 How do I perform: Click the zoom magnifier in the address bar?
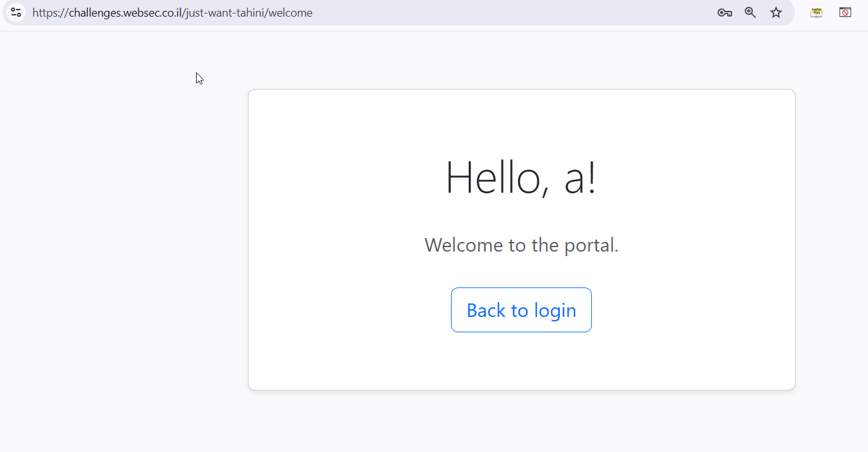(749, 12)
